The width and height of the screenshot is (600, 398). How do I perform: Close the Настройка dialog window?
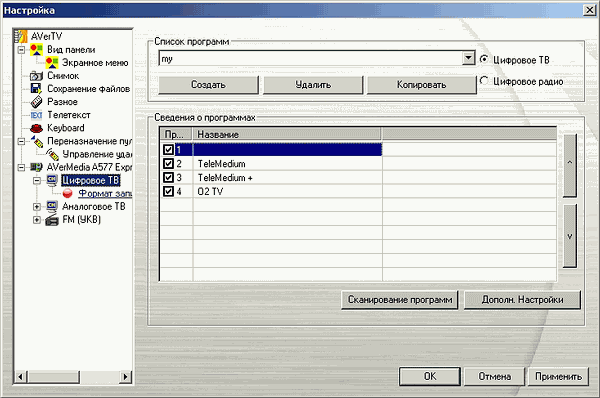click(589, 10)
